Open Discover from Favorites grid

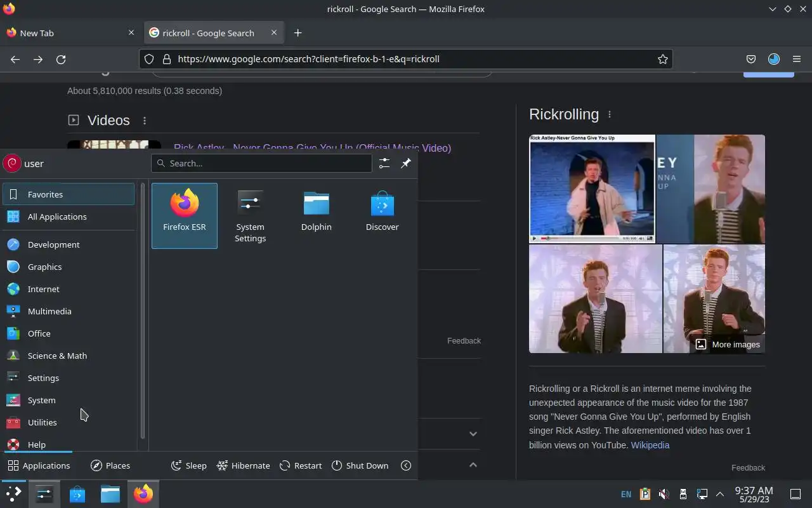pyautogui.click(x=382, y=216)
